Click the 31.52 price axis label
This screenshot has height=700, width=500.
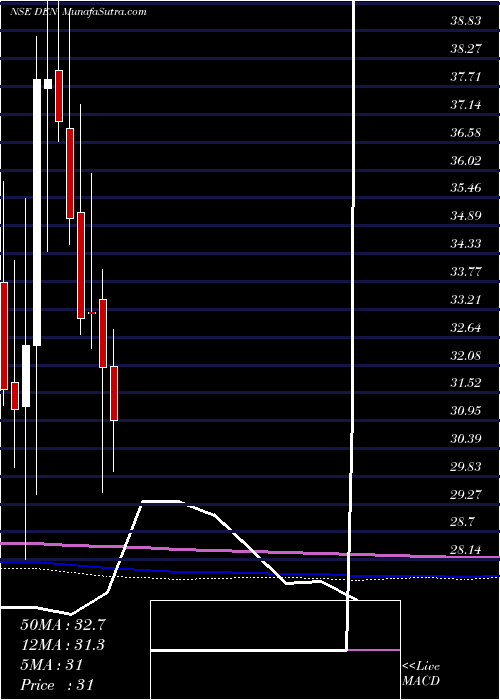[x=466, y=383]
